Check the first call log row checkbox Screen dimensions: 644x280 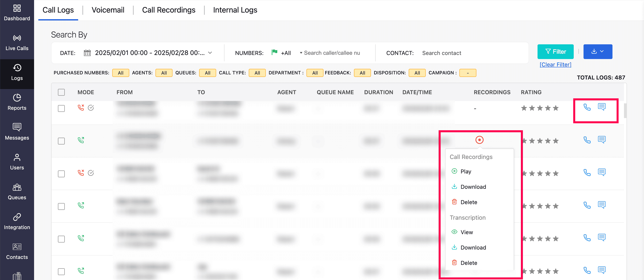pos(61,108)
